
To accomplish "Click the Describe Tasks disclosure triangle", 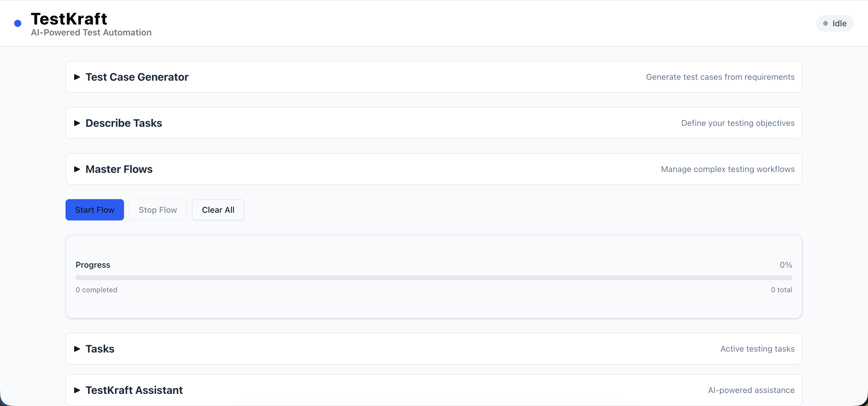I will pos(77,123).
